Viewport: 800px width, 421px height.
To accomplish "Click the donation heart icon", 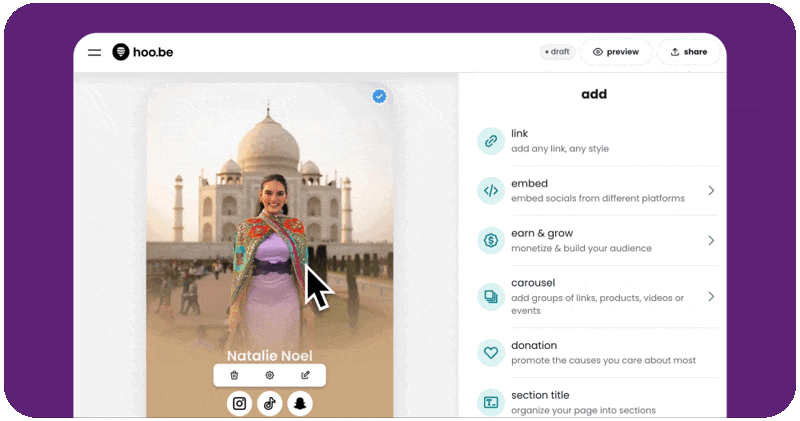I will coord(491,352).
